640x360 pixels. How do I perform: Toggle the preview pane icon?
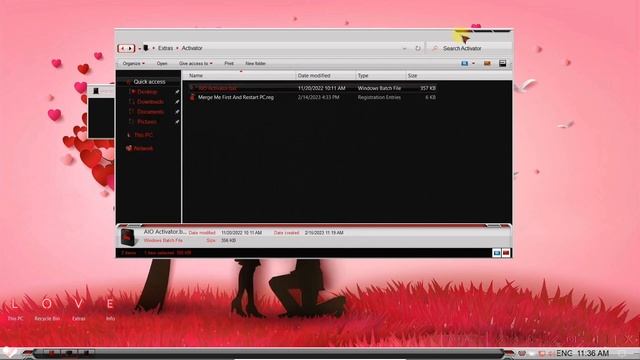(487, 63)
